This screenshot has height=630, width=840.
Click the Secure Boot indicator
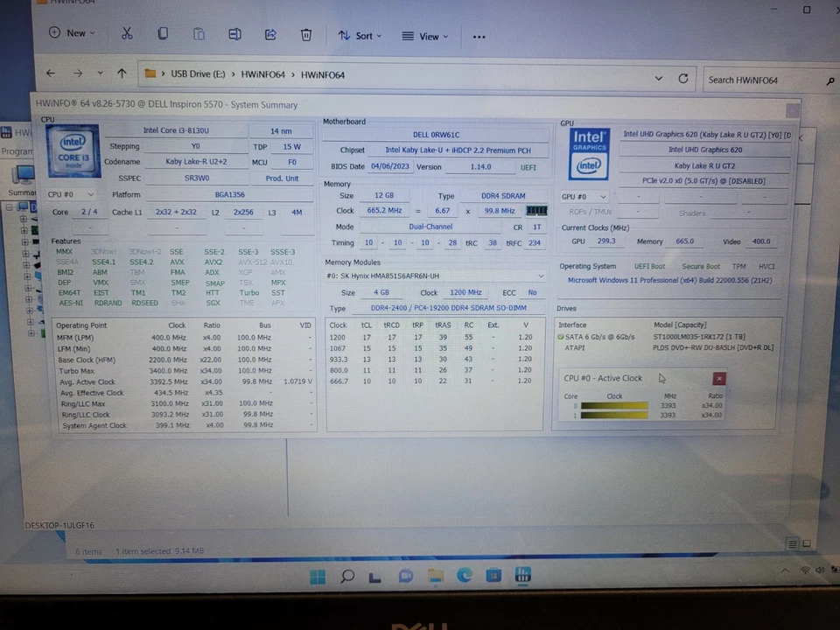701,266
